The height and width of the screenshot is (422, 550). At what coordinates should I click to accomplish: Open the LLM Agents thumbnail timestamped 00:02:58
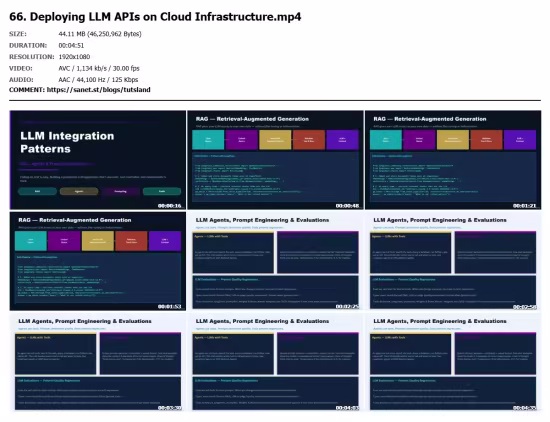pyautogui.click(x=453, y=261)
